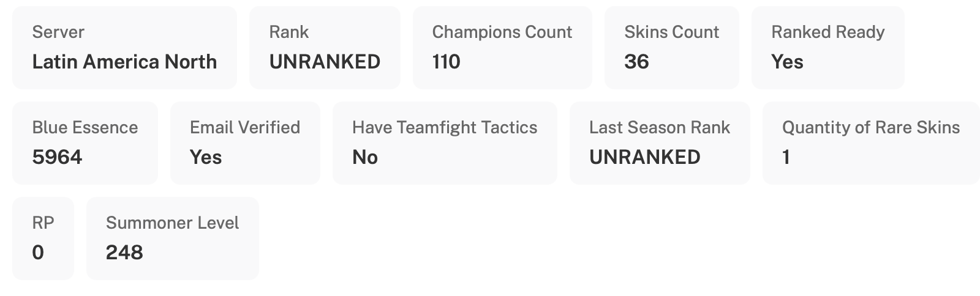Click the Rank card
Viewport: 980px width, 296px height.
point(325,47)
